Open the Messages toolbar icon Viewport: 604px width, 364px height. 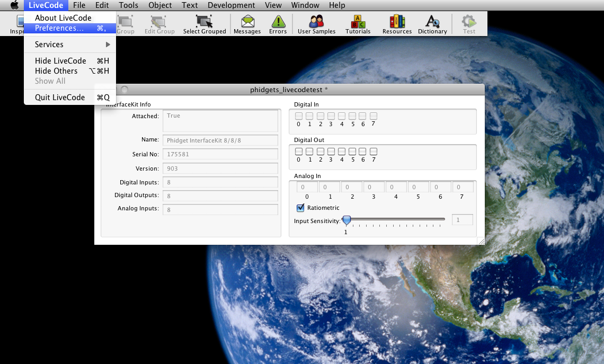pyautogui.click(x=247, y=24)
